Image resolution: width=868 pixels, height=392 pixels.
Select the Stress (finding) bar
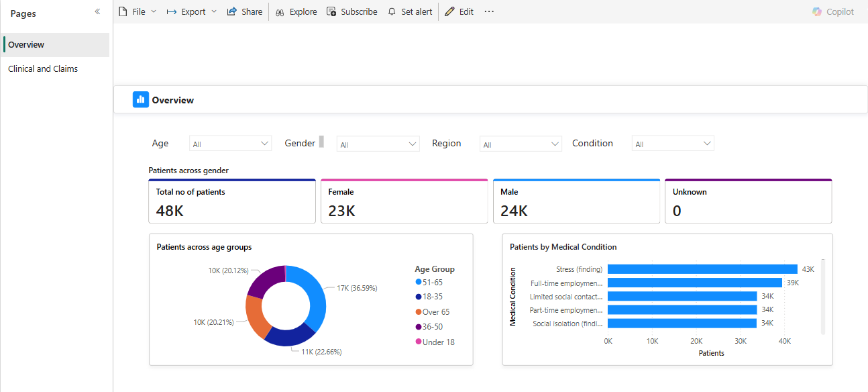pyautogui.click(x=702, y=269)
